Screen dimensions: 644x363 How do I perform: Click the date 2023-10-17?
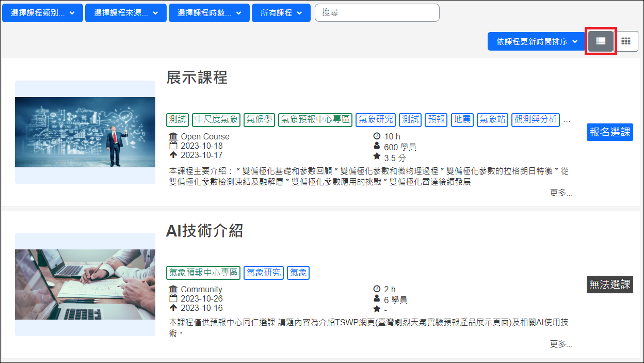(202, 155)
